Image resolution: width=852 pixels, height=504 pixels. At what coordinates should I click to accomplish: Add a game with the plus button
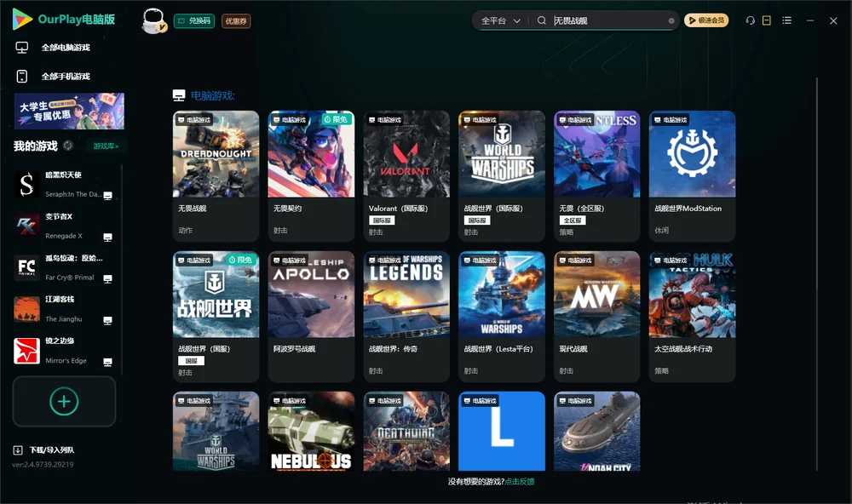coord(64,401)
